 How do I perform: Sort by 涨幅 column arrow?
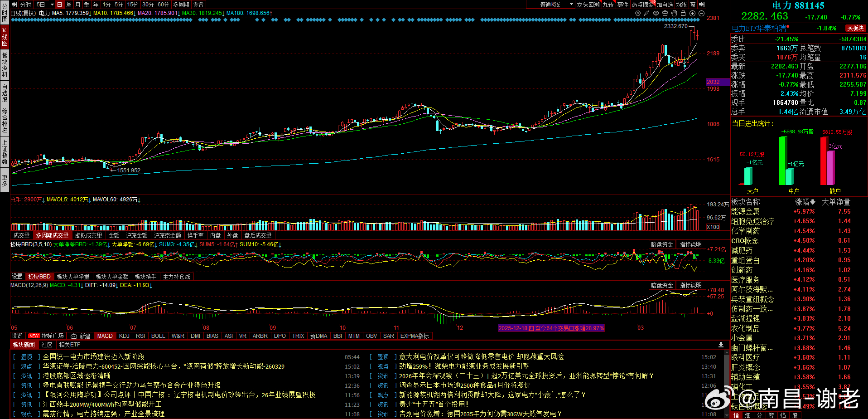click(x=813, y=202)
